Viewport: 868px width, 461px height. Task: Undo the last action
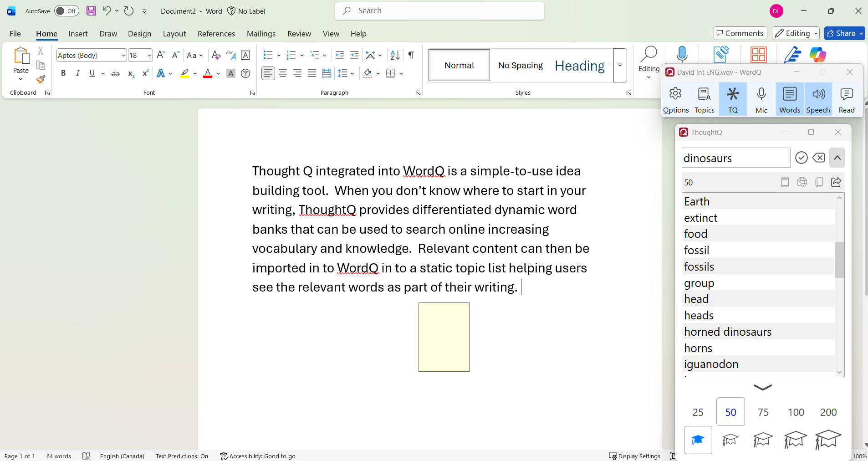click(x=107, y=11)
